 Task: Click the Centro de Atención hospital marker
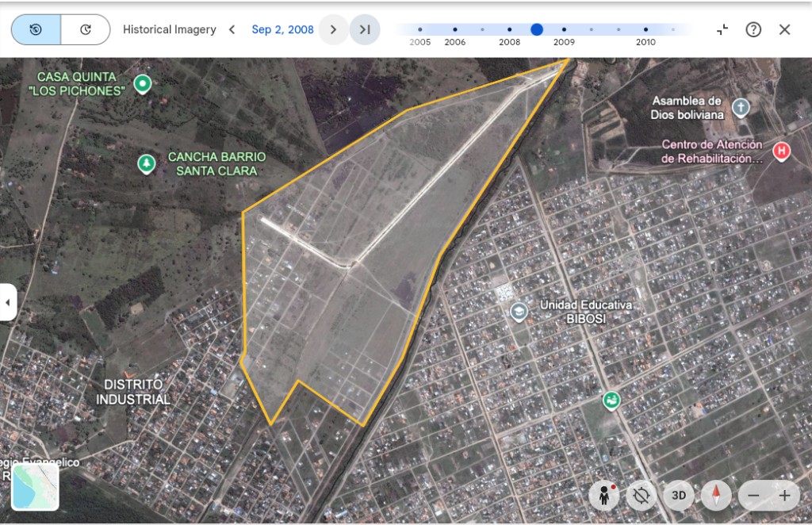782,151
